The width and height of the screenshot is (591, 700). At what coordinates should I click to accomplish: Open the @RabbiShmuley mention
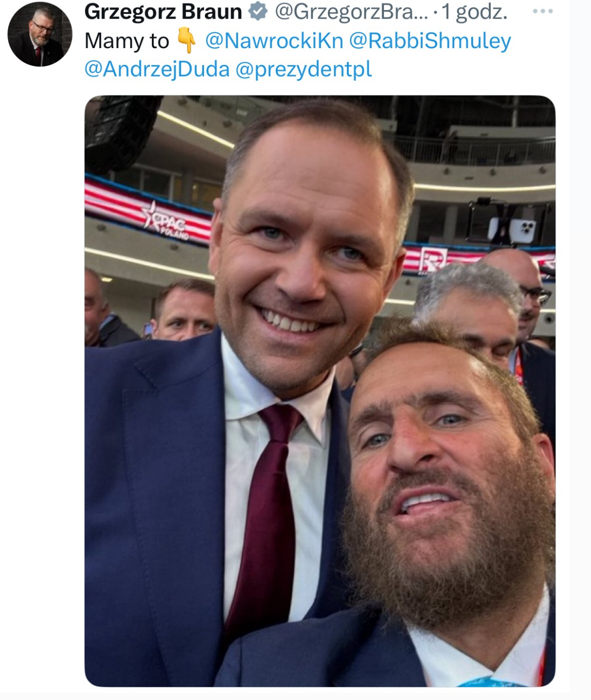coord(430,41)
